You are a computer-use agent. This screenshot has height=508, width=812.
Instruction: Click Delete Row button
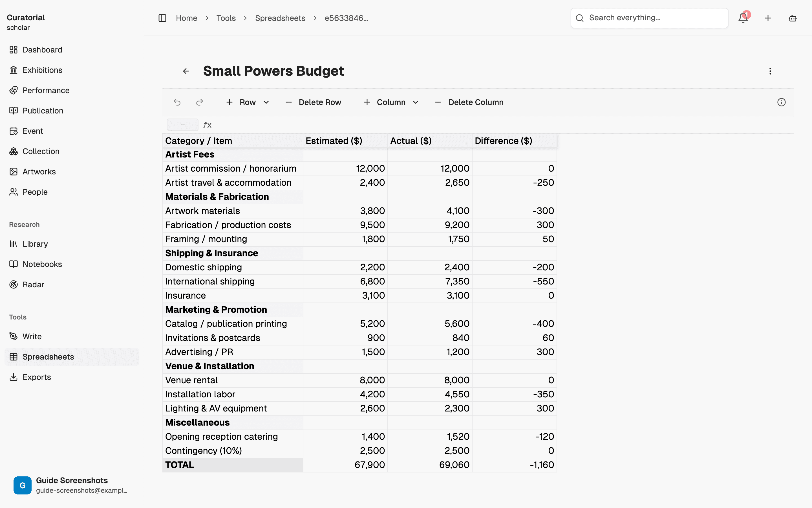[313, 102]
